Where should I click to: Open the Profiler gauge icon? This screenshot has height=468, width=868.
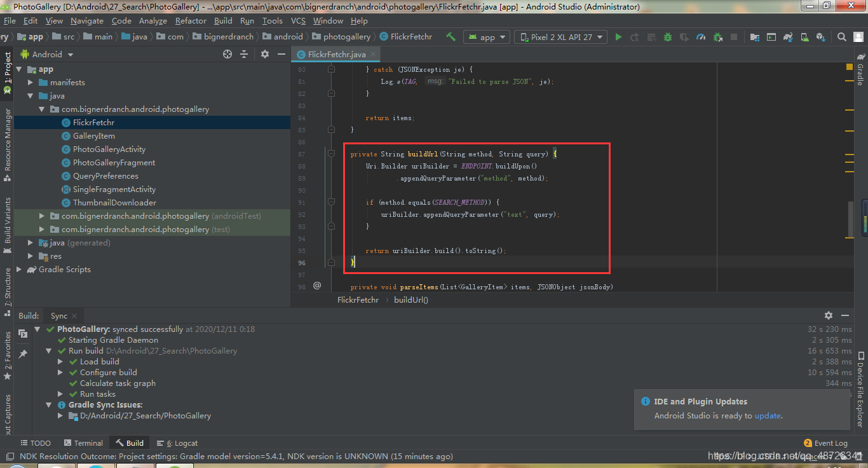coord(701,37)
